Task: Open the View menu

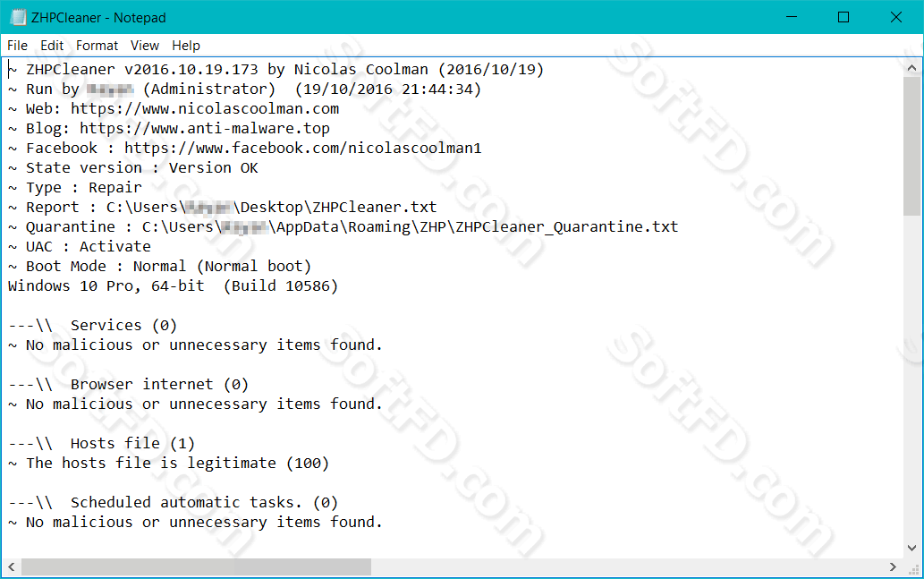Action: click(x=145, y=46)
